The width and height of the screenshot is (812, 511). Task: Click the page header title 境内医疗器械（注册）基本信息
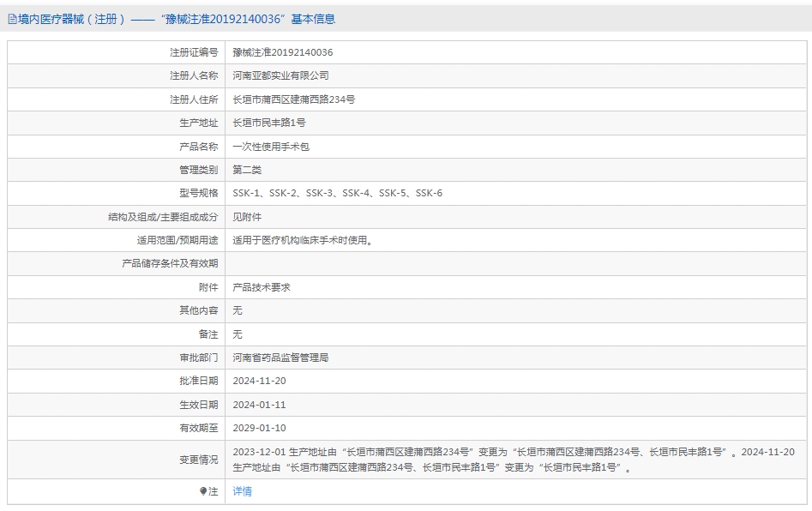pyautogui.click(x=177, y=19)
